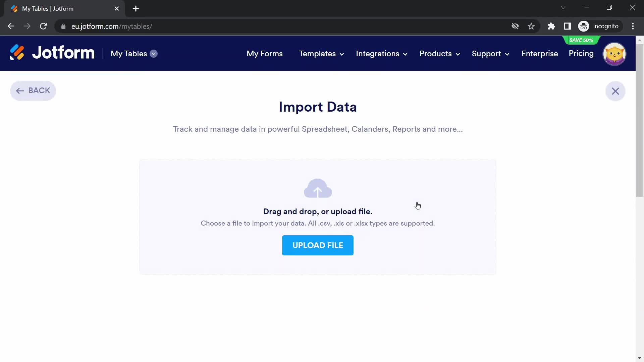This screenshot has height=362, width=644.
Task: Click the extensions puzzle icon
Action: coord(551,26)
